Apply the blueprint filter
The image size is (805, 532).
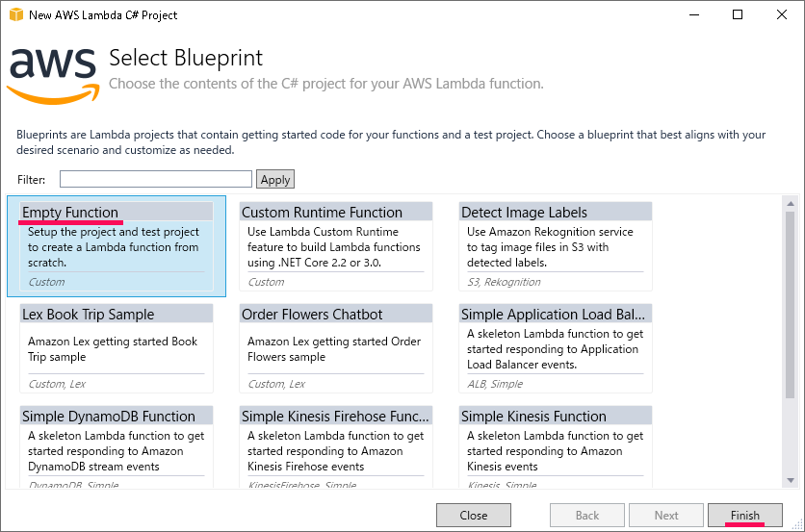point(275,179)
